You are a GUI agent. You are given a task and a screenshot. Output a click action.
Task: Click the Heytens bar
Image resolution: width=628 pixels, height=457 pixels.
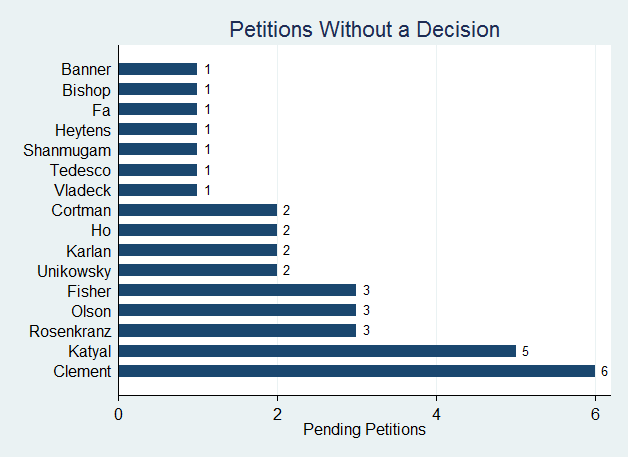click(x=158, y=129)
